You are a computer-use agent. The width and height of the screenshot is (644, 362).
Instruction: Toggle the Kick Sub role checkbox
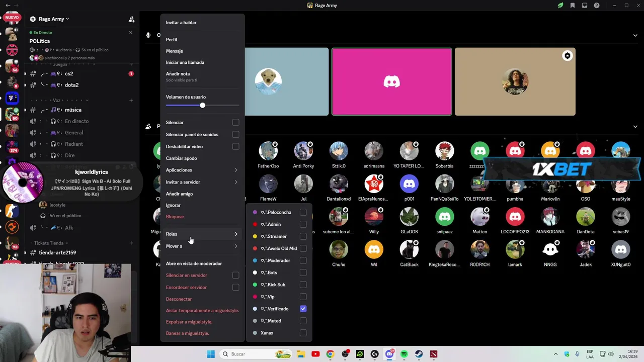click(x=303, y=285)
